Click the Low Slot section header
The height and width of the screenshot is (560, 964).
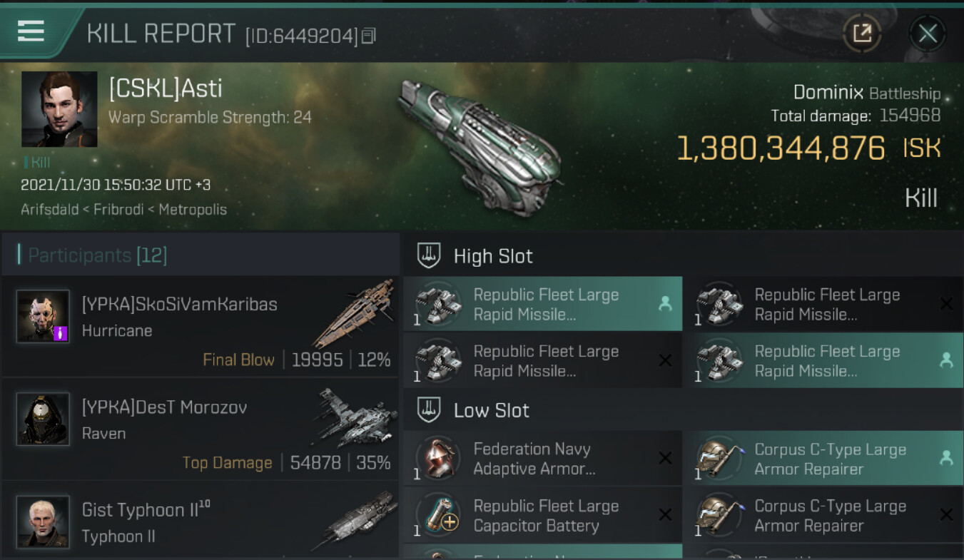point(491,410)
